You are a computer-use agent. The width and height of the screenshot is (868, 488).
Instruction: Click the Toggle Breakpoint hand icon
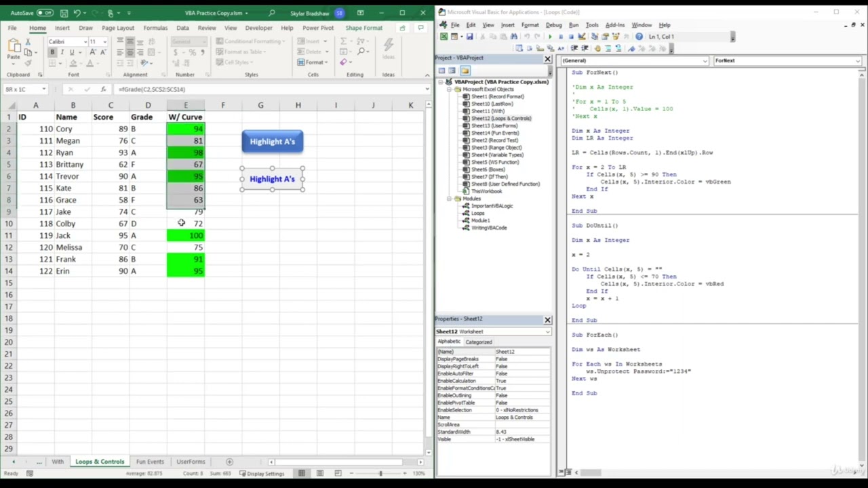(597, 48)
